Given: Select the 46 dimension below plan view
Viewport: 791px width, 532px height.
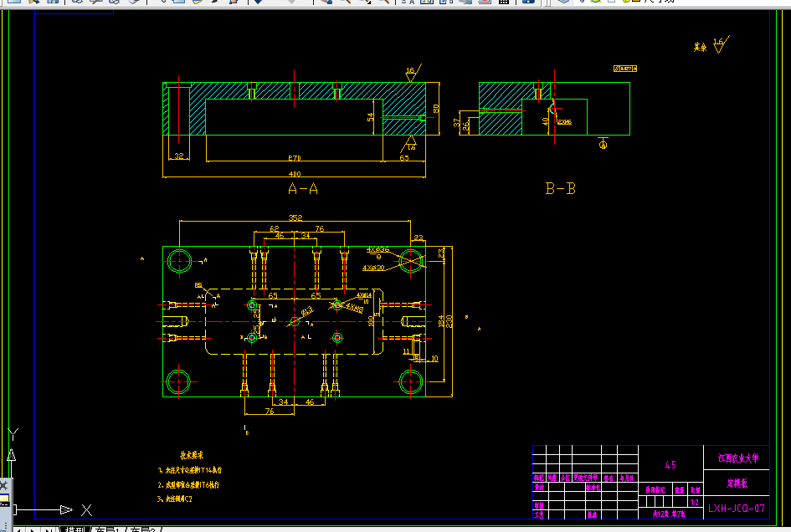Looking at the screenshot, I should (310, 402).
